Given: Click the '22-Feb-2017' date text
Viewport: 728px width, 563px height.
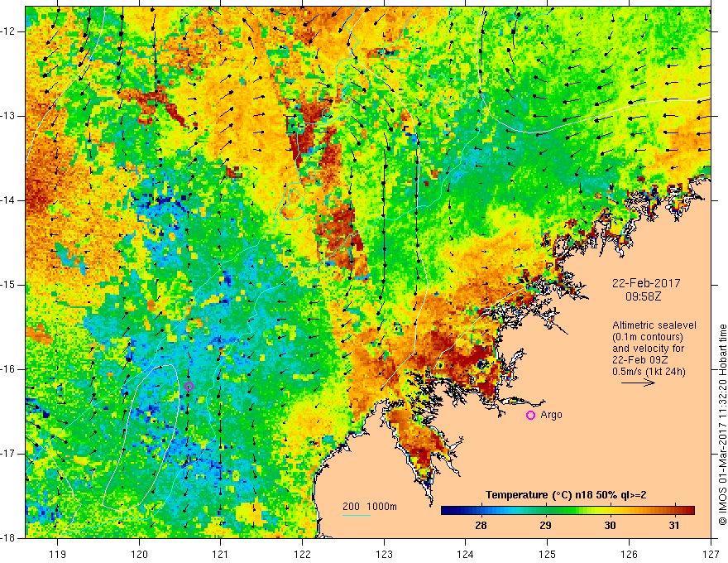Looking at the screenshot, I should (646, 283).
